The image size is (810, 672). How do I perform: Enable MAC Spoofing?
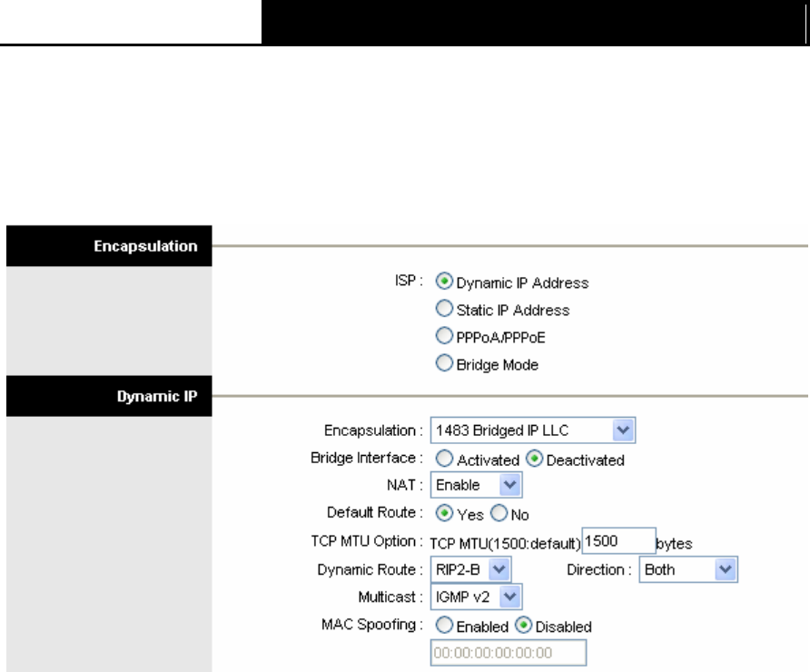coord(444,626)
